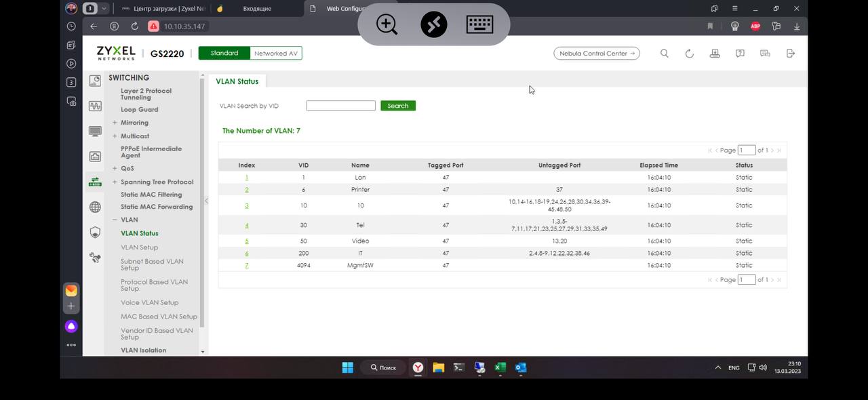Open the Help question mark icon
Viewport: 868px width, 400px height.
[740, 54]
